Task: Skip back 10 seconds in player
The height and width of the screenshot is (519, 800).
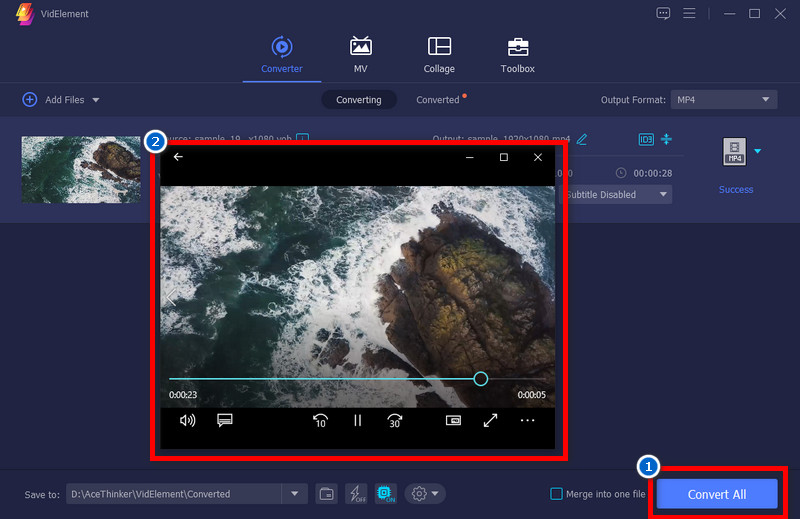Action: tap(320, 421)
